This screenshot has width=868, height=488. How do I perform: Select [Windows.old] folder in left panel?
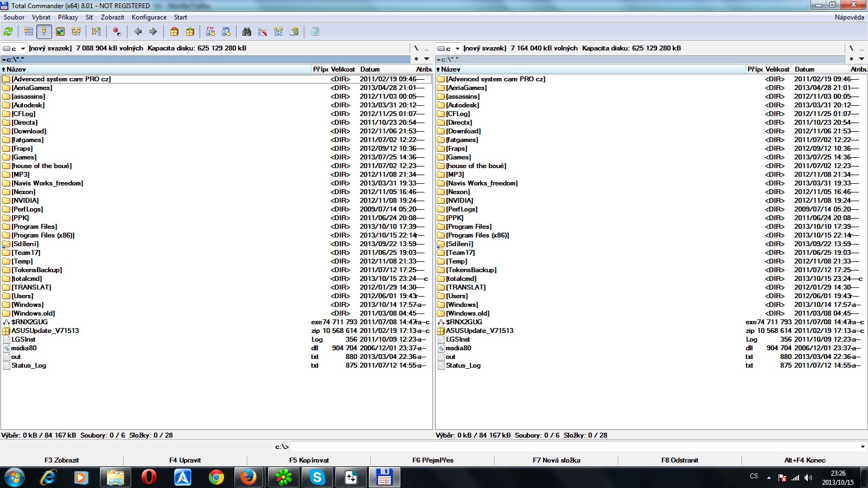34,313
